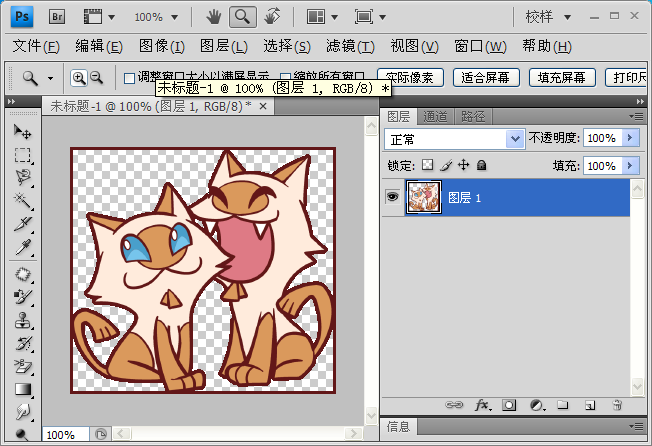Open the 不透明度 slider arrow

[630, 138]
